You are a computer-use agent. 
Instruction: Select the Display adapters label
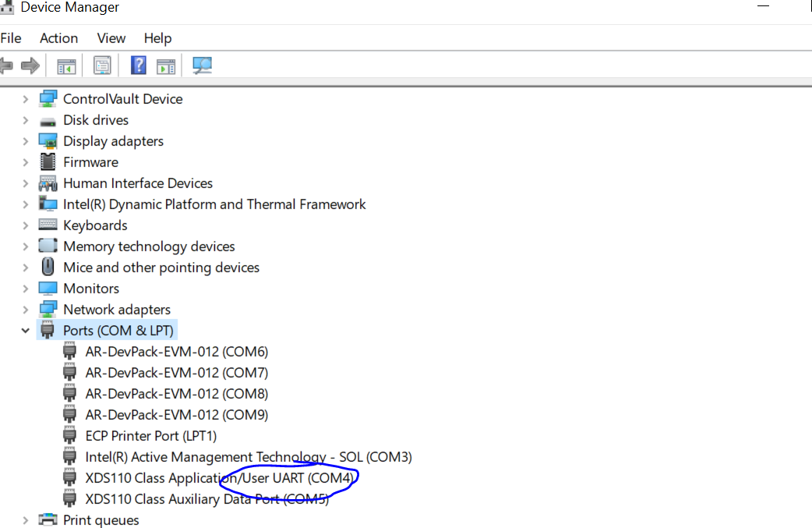[113, 141]
